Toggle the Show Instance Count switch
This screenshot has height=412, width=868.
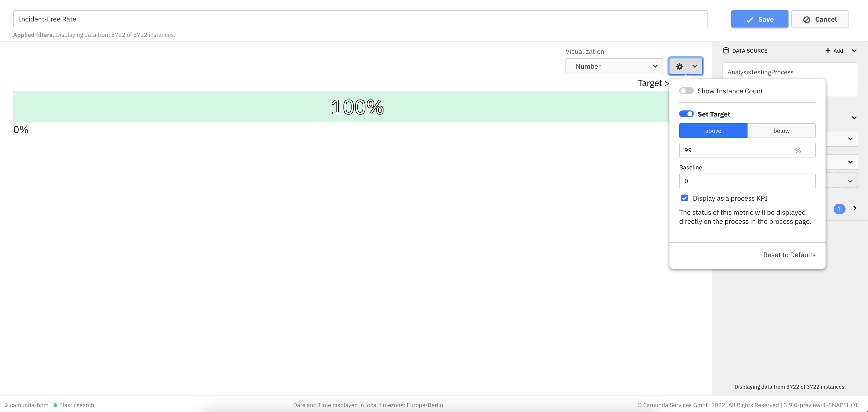pyautogui.click(x=686, y=91)
